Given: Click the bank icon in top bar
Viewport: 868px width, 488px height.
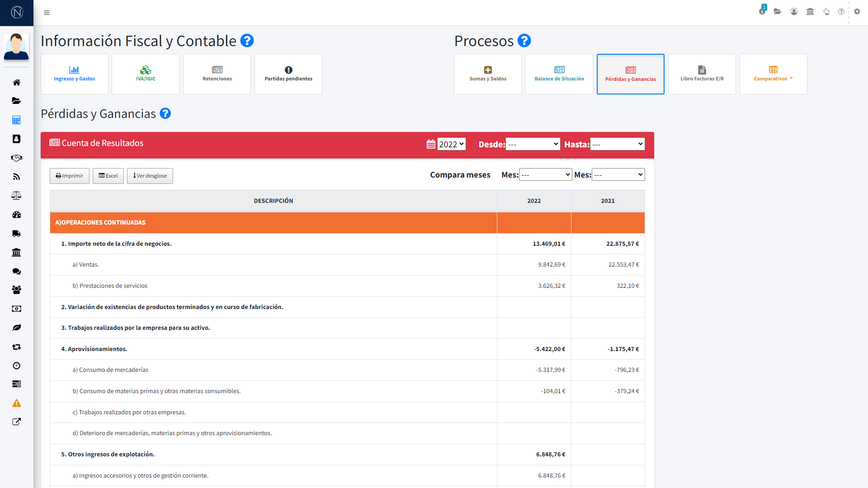Looking at the screenshot, I should pyautogui.click(x=810, y=12).
